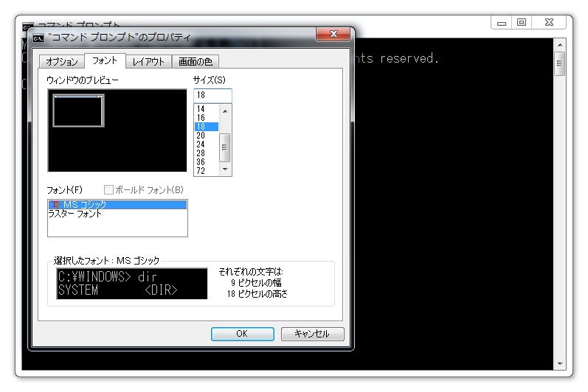Image resolution: width=588 pixels, height=392 pixels.
Task: Click the font sample preview box
Action: click(x=131, y=284)
